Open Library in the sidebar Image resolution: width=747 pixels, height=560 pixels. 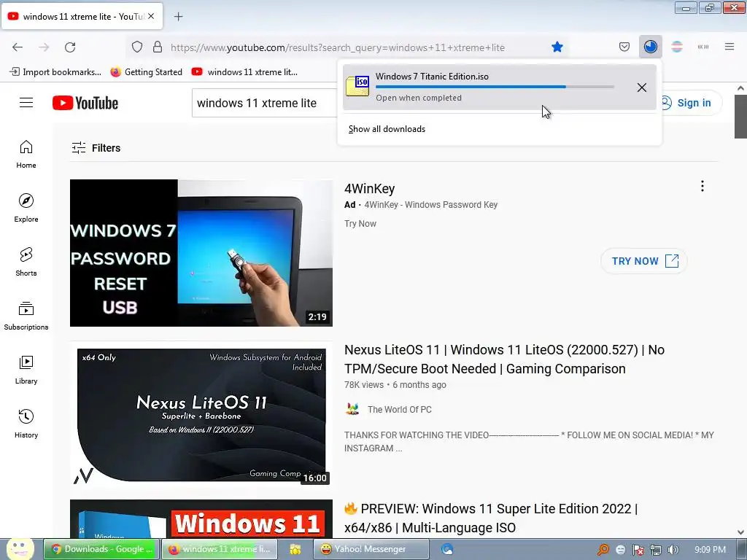coord(26,370)
